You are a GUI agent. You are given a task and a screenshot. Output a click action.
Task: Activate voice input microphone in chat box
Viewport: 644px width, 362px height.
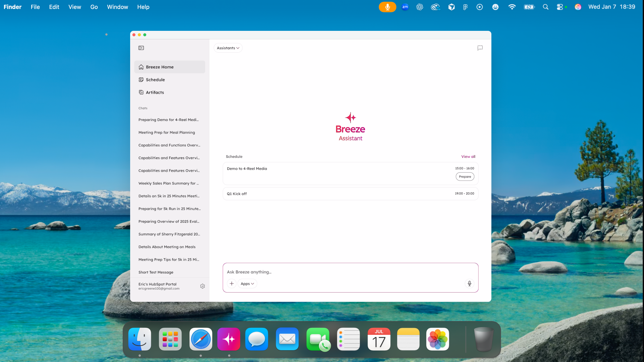coord(470,284)
